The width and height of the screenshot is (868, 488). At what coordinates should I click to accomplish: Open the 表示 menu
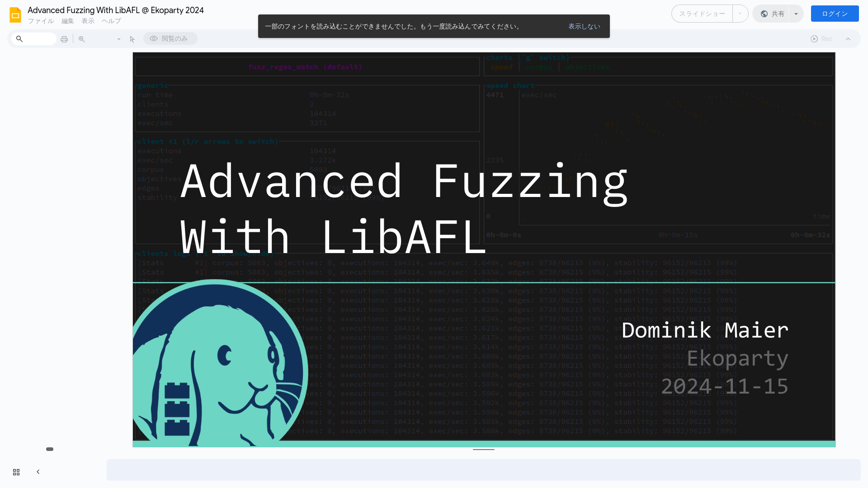pyautogui.click(x=88, y=21)
